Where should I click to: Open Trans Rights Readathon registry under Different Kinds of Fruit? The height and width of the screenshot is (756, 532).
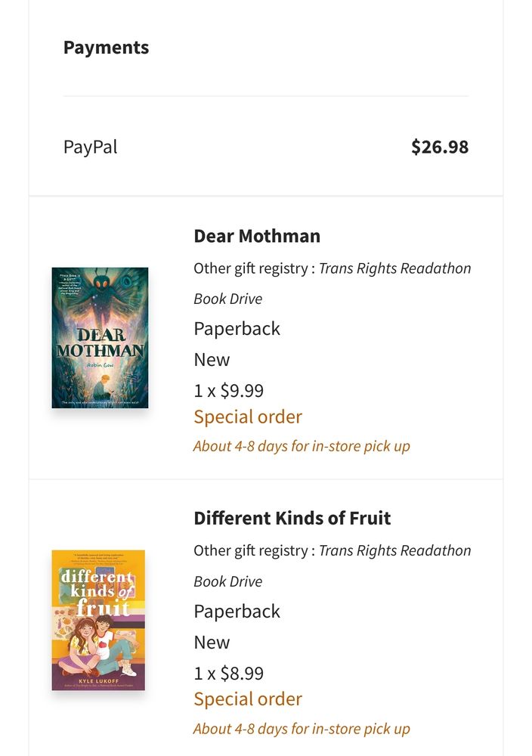(394, 550)
